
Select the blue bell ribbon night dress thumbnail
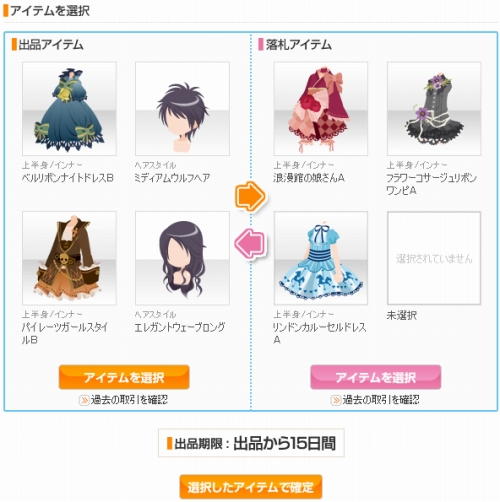point(69,109)
